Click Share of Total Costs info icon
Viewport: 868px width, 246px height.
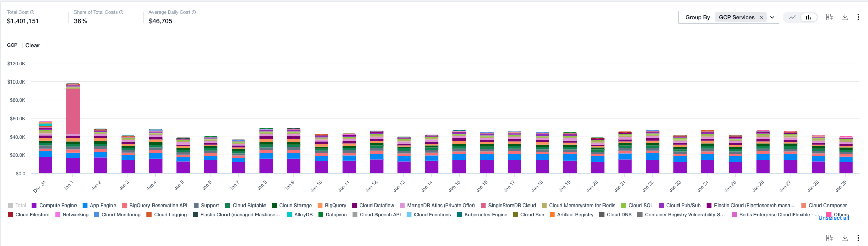coord(121,12)
